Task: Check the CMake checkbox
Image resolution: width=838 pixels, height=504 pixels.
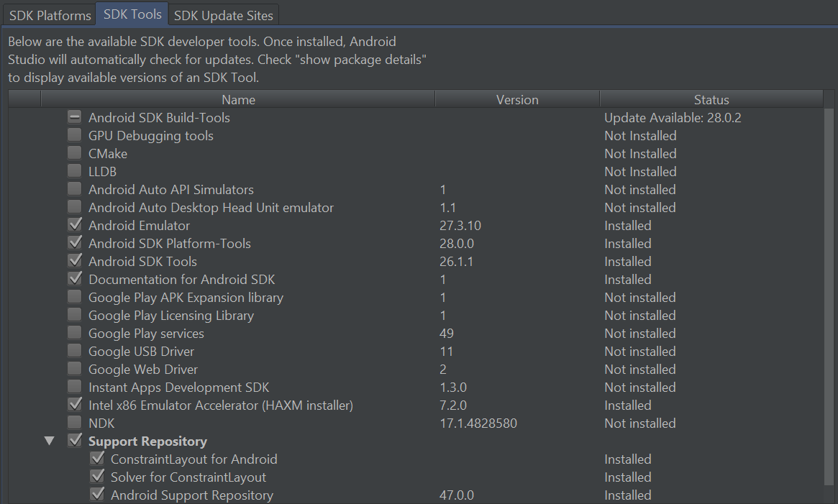Action: 75,153
